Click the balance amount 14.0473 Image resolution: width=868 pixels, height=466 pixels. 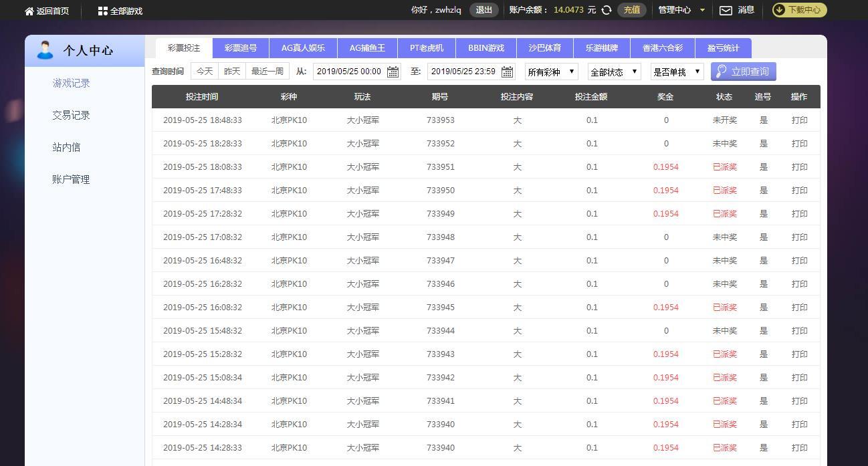568,10
